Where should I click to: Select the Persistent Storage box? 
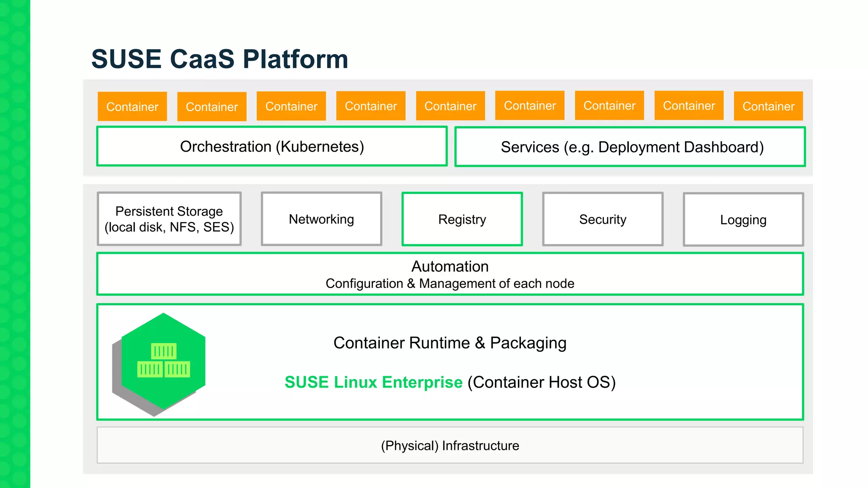click(169, 219)
